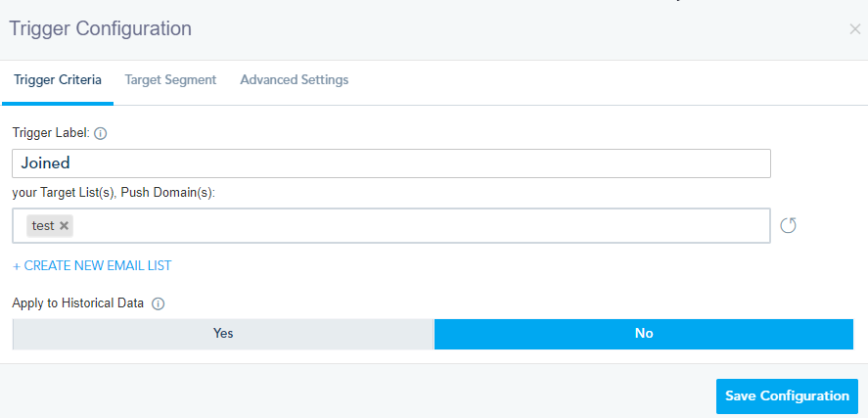
Task: Click the refresh lists circular arrow icon
Action: pyautogui.click(x=789, y=226)
